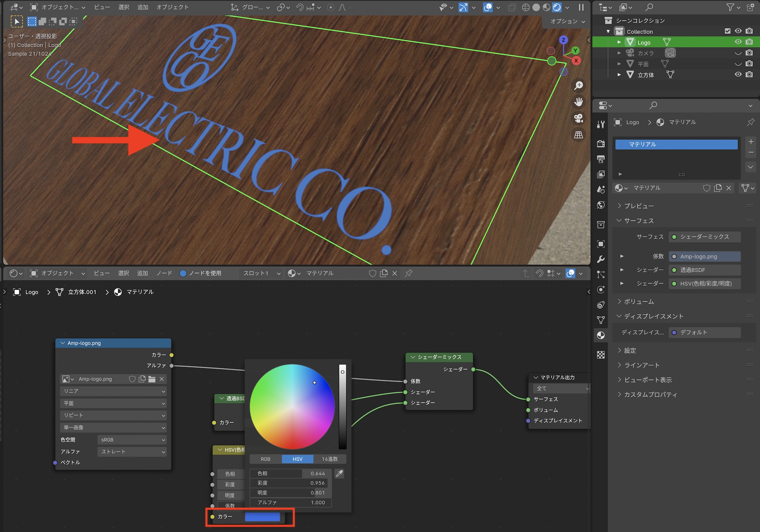Toggle the ノードを使用 option

183,273
